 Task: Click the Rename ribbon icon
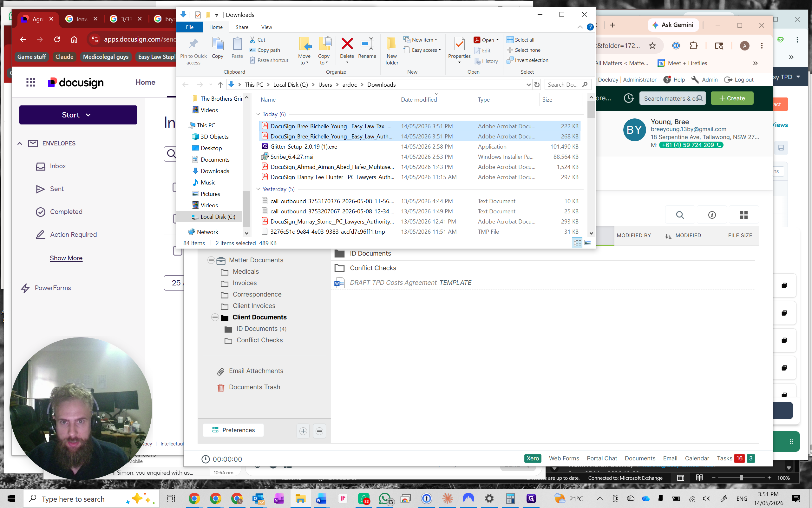pos(367,48)
